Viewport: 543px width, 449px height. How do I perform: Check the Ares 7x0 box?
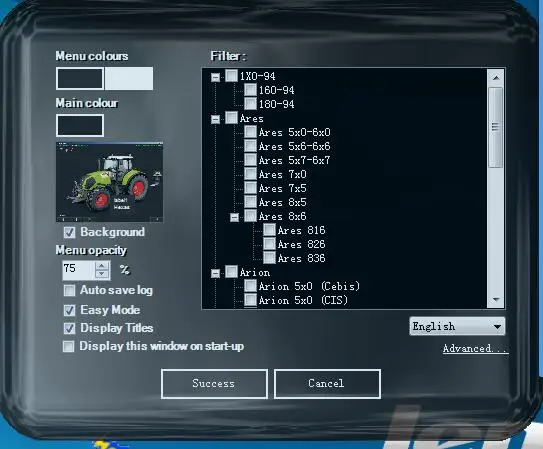250,174
